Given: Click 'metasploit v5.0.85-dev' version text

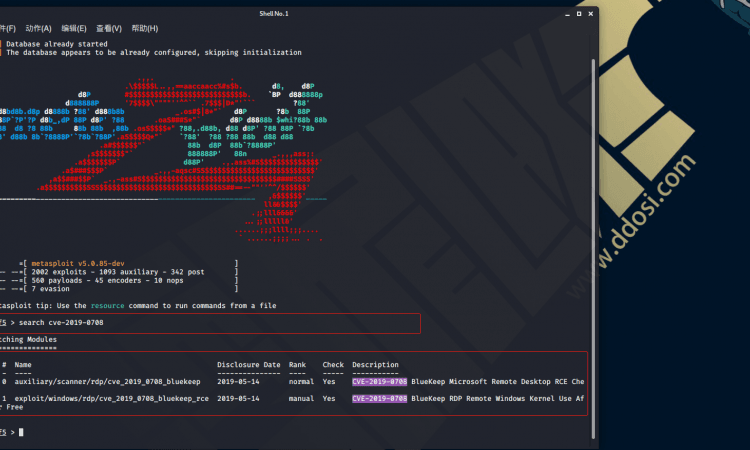Looking at the screenshot, I should point(78,263).
